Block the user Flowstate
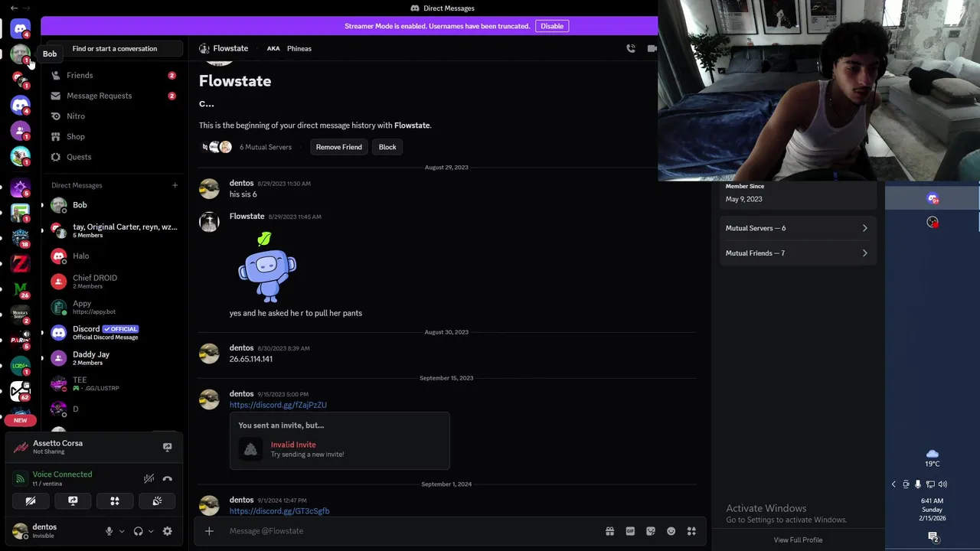This screenshot has height=551, width=980. (x=387, y=147)
